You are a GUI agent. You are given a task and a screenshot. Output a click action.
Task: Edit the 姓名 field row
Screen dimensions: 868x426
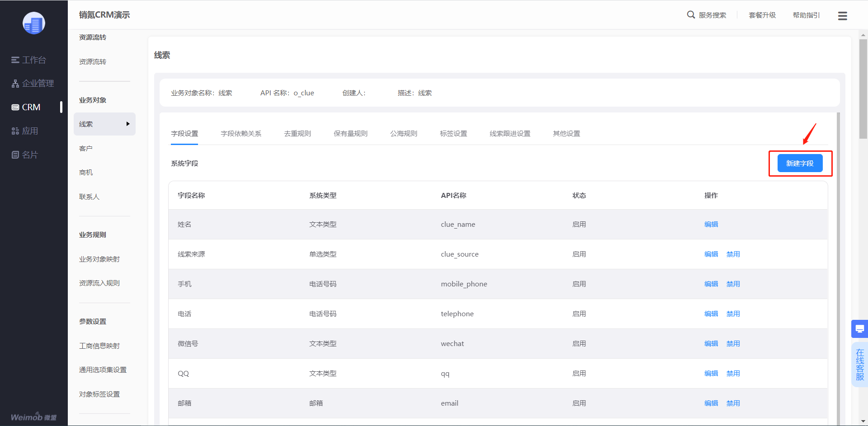click(x=711, y=224)
